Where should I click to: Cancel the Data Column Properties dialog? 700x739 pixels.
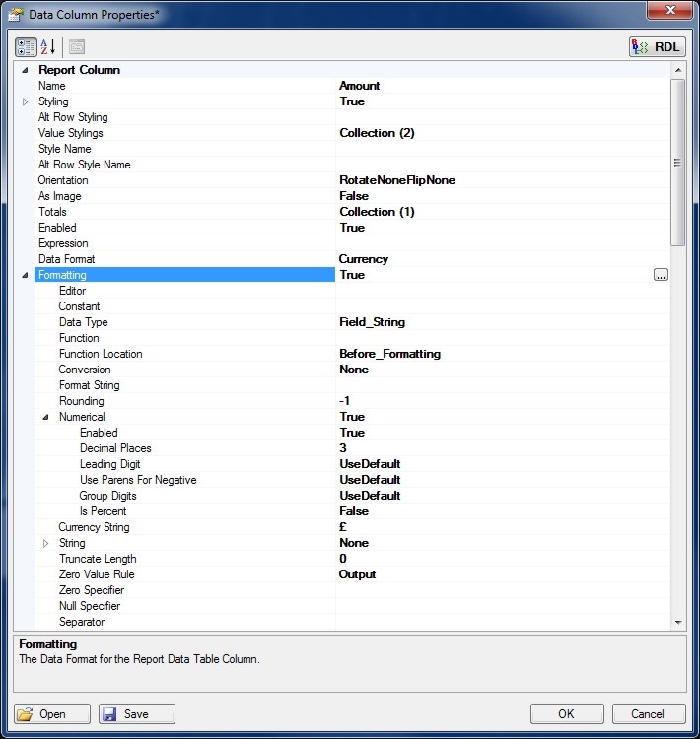point(648,714)
